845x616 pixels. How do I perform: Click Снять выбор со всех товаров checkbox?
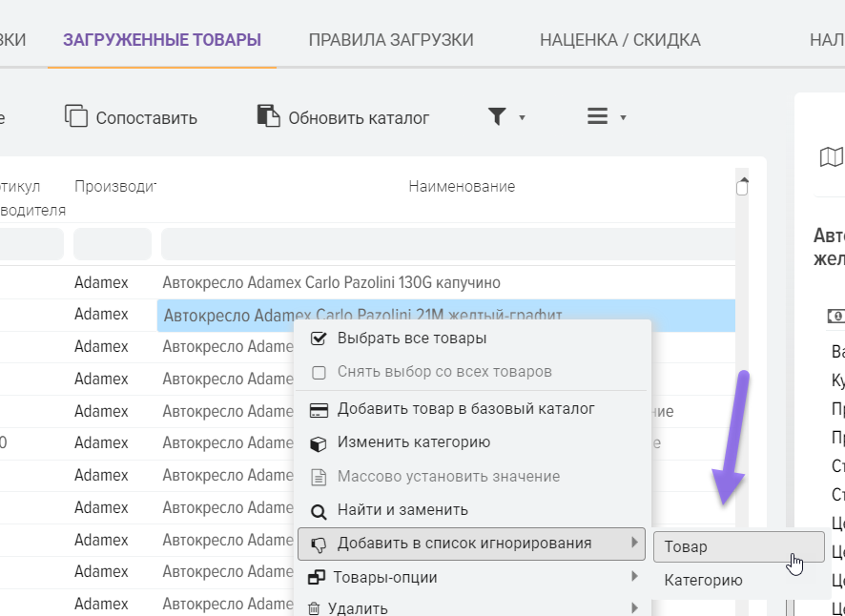point(319,372)
